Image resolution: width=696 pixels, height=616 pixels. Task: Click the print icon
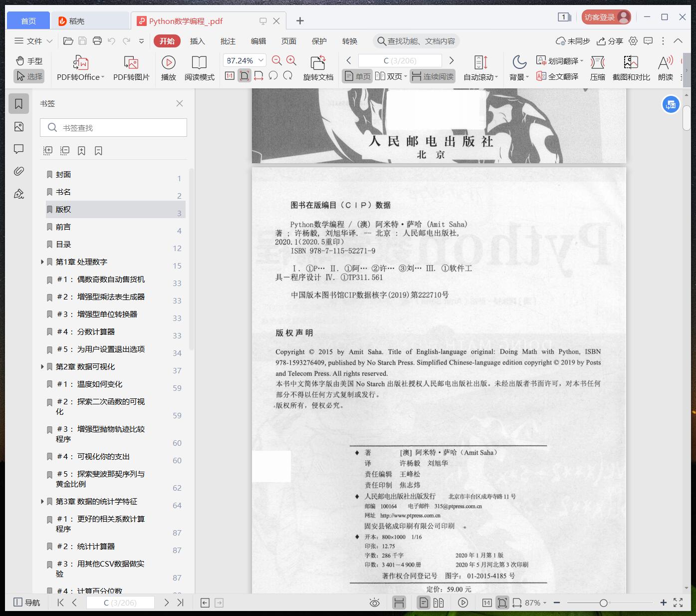click(97, 41)
